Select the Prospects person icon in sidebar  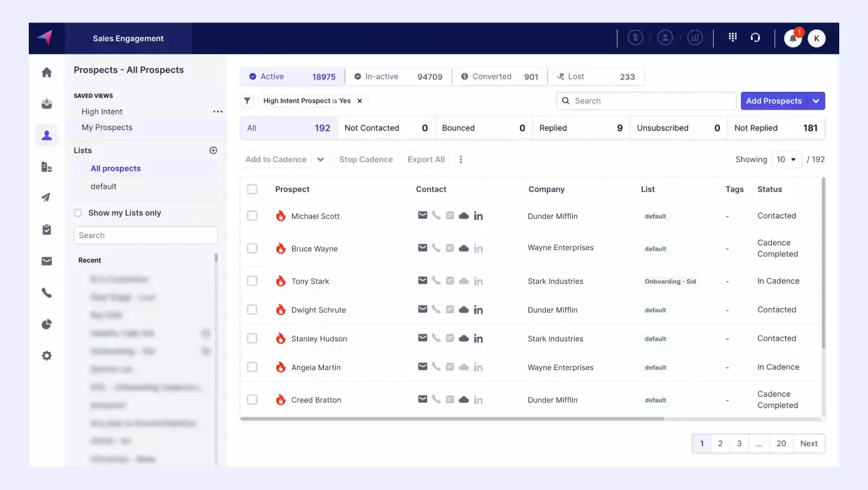[46, 135]
